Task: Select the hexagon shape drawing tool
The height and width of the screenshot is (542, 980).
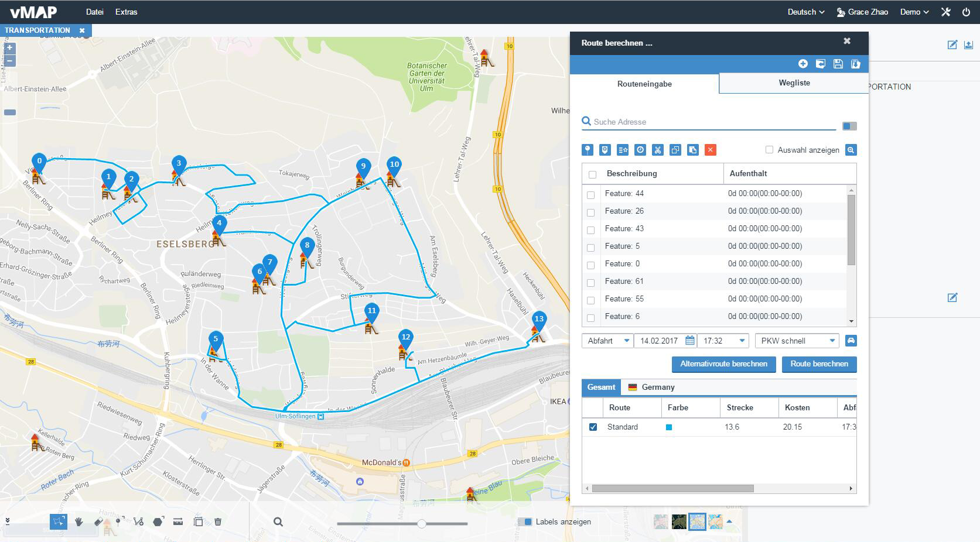Action: (x=158, y=522)
